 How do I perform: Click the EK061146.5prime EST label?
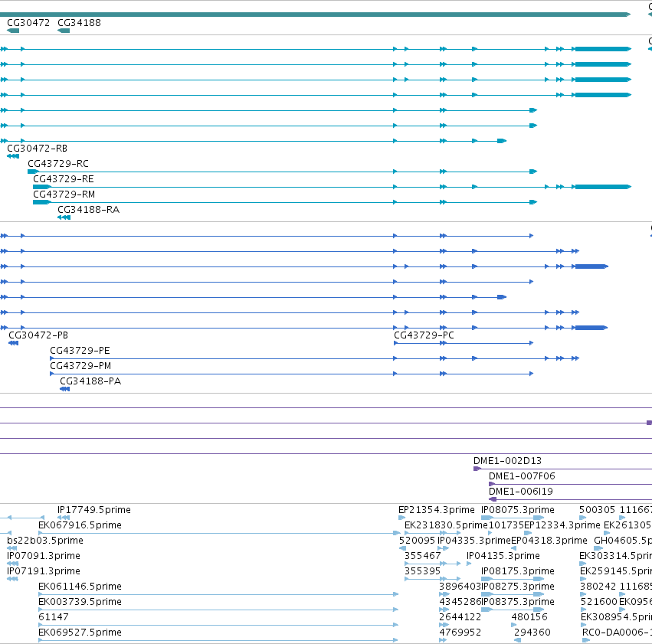click(80, 587)
